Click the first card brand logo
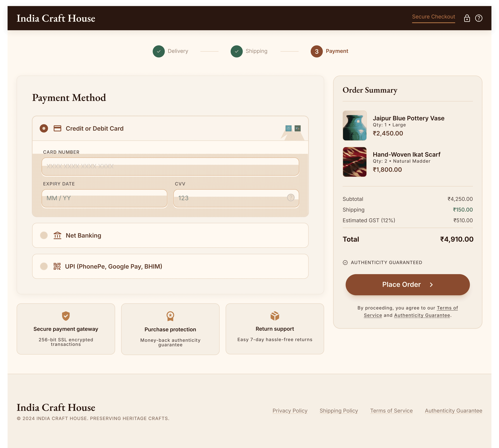 [289, 128]
